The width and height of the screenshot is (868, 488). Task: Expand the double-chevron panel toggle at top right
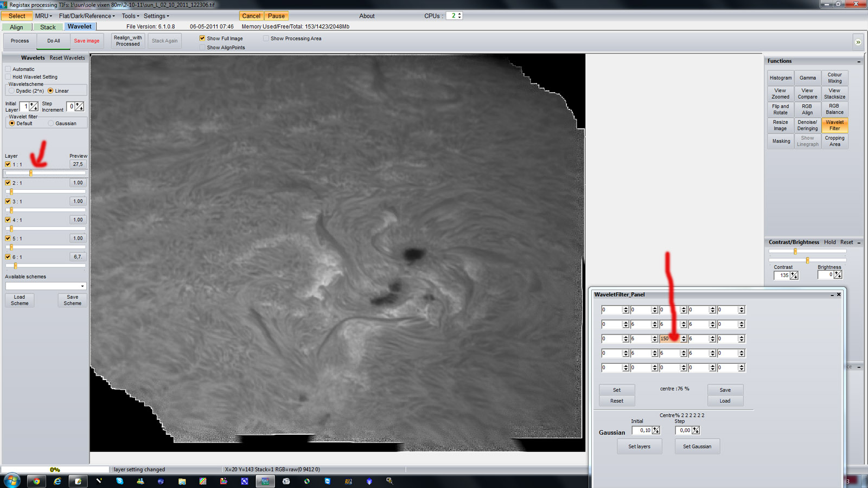click(858, 42)
